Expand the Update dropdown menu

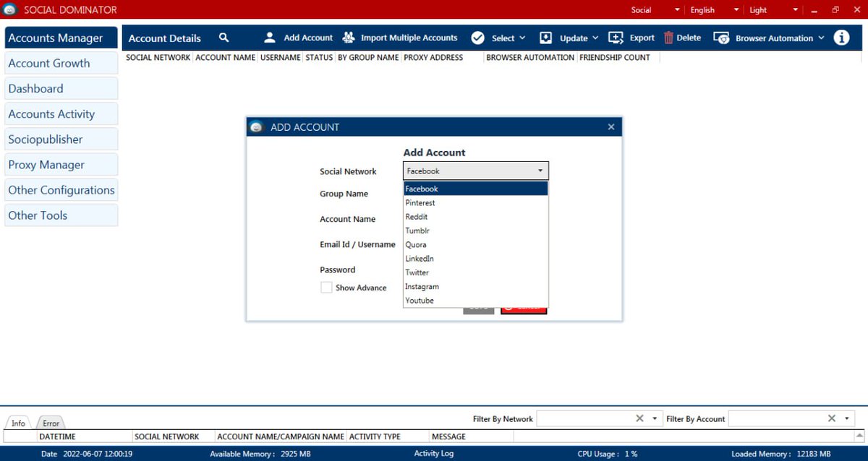pyautogui.click(x=595, y=38)
